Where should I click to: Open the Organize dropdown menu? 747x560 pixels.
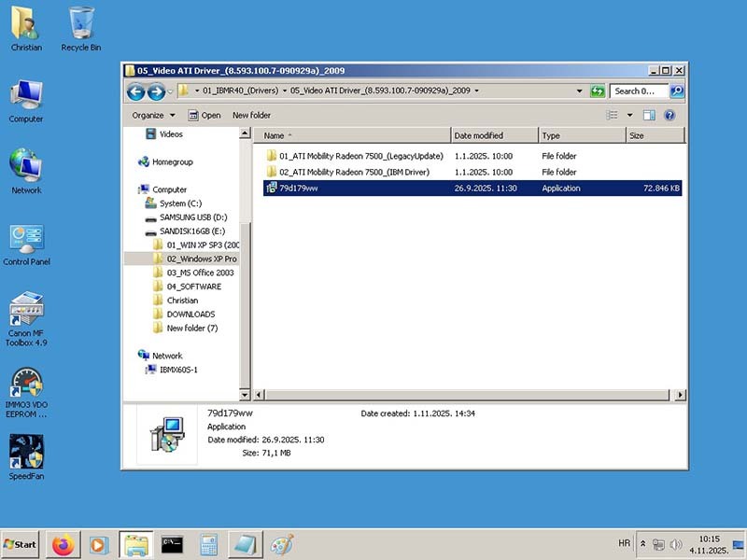[x=153, y=116]
